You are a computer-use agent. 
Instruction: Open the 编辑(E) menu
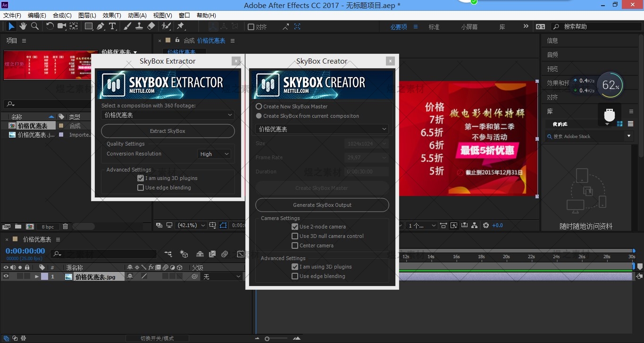point(37,16)
